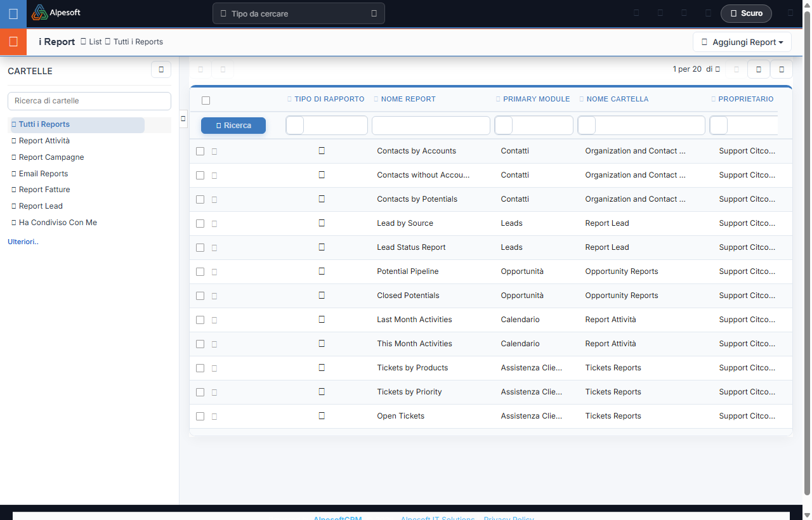Screen dimensions: 812x520
Task: Click the List breadcrumb link
Action: 95,42
